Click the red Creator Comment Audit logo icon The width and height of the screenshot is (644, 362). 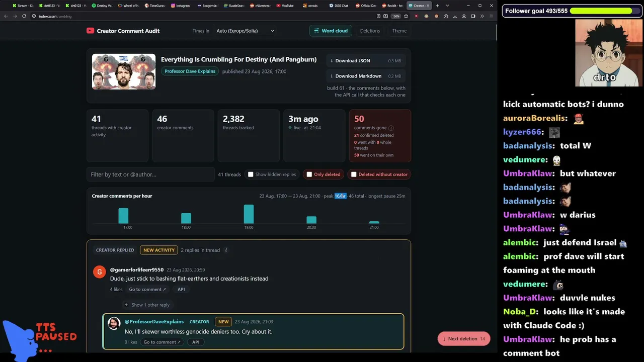click(x=90, y=31)
